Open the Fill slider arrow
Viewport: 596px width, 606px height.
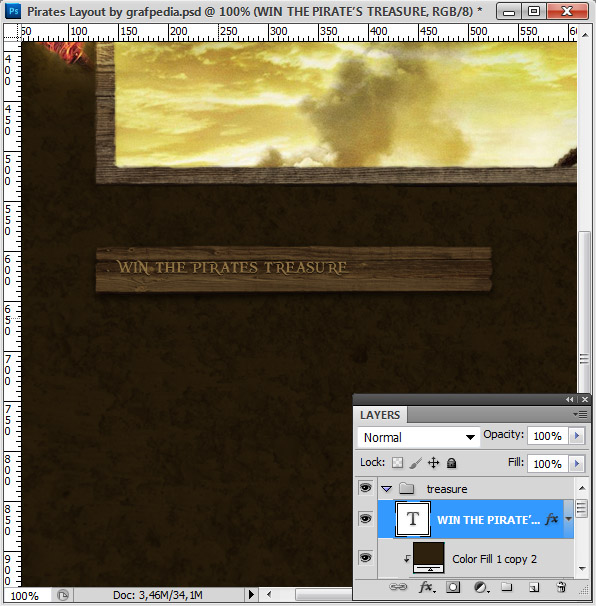point(577,463)
